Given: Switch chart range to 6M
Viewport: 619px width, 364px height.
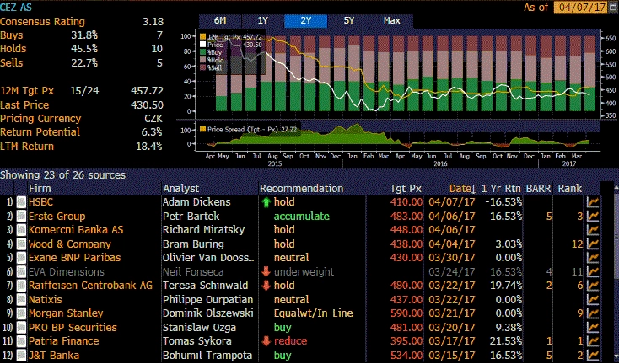Looking at the screenshot, I should (220, 21).
